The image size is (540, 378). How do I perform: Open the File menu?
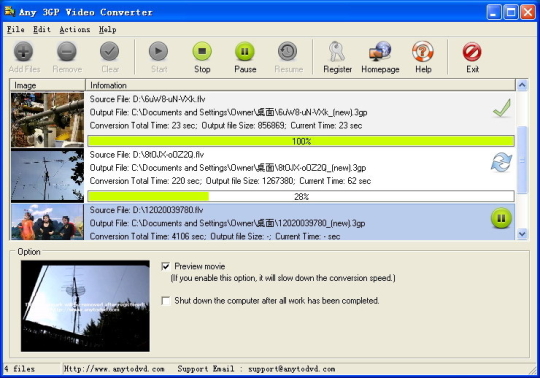(x=15, y=30)
